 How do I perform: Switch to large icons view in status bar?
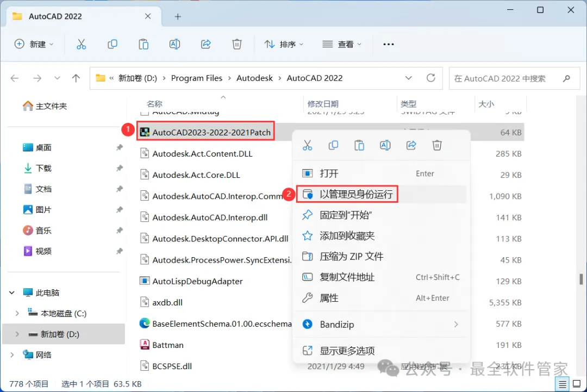(x=577, y=384)
